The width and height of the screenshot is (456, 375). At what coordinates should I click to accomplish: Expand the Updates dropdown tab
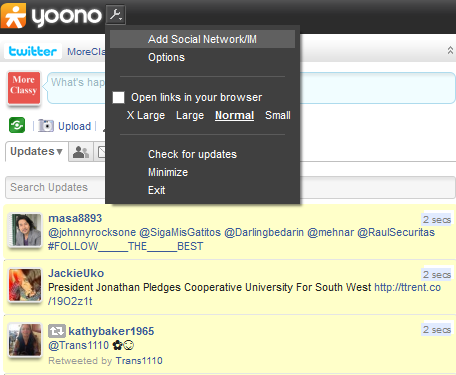point(37,152)
